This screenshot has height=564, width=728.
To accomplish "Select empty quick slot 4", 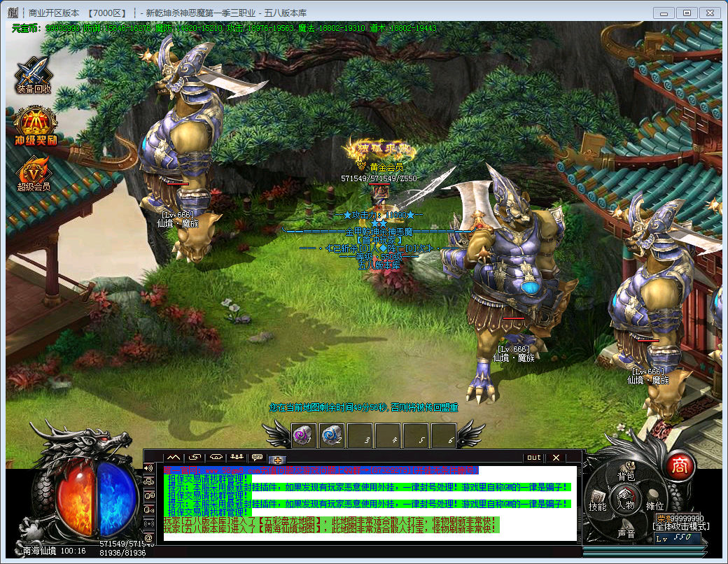I will pyautogui.click(x=388, y=436).
